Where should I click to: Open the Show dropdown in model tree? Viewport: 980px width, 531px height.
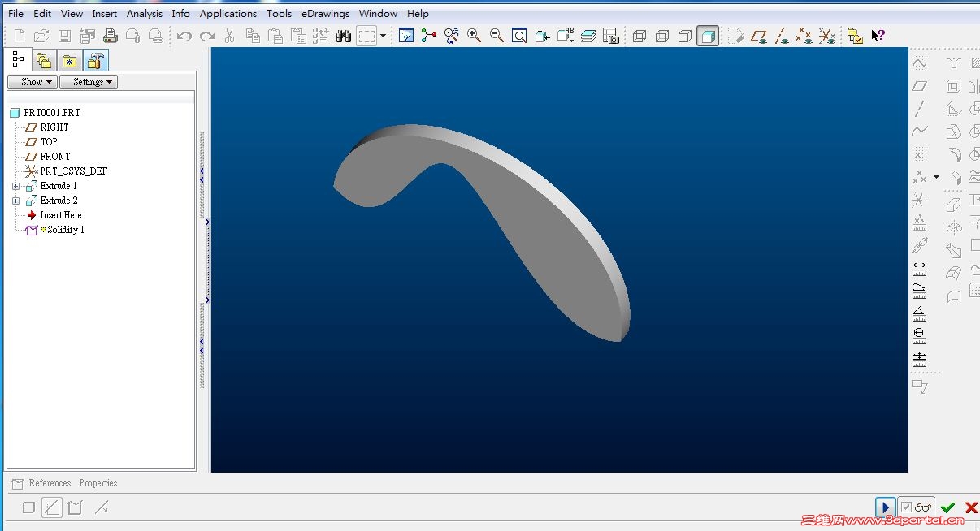pos(33,82)
